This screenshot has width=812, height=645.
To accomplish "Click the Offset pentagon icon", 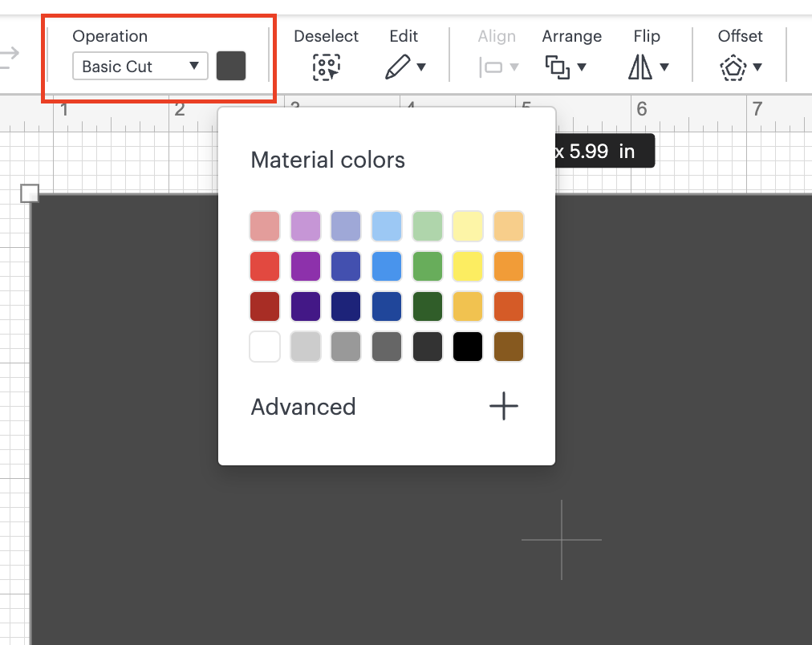I will point(733,67).
